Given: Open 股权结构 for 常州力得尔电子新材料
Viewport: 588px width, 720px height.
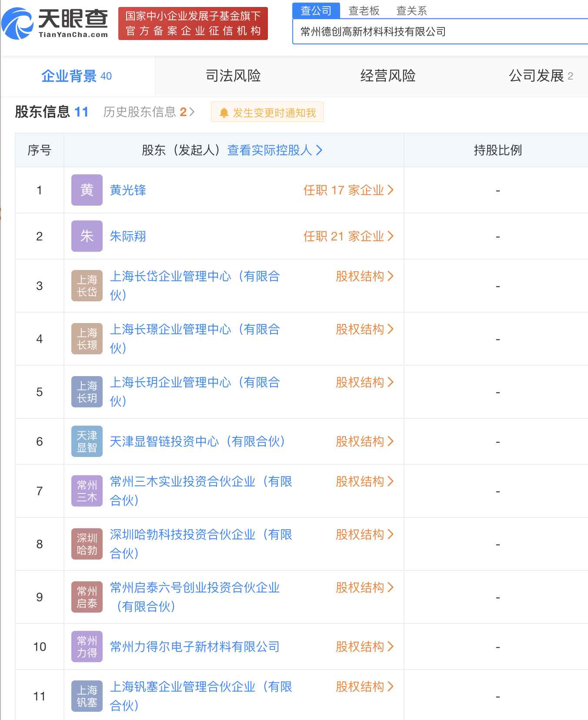Looking at the screenshot, I should (x=364, y=647).
